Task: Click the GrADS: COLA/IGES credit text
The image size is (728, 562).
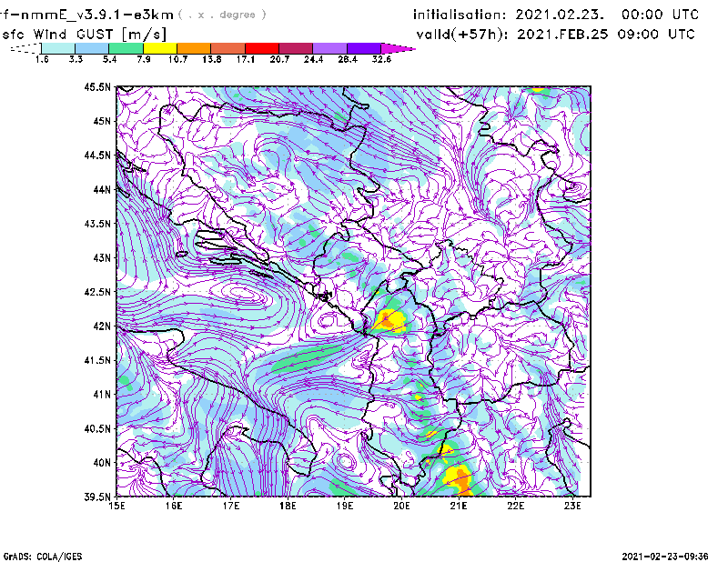Action: point(43,557)
